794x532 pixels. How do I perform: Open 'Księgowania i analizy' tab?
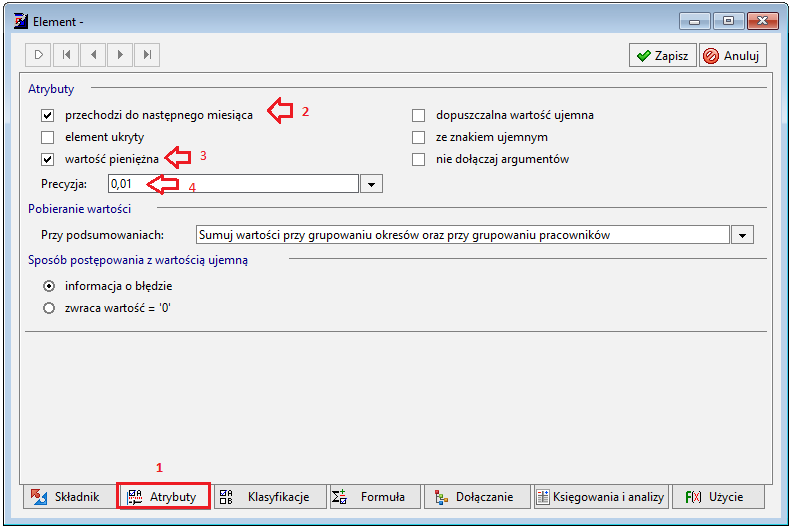tap(602, 497)
